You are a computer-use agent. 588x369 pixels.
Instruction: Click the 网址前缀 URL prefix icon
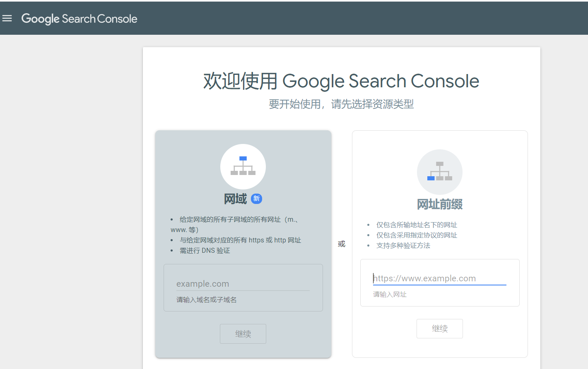coord(440,172)
